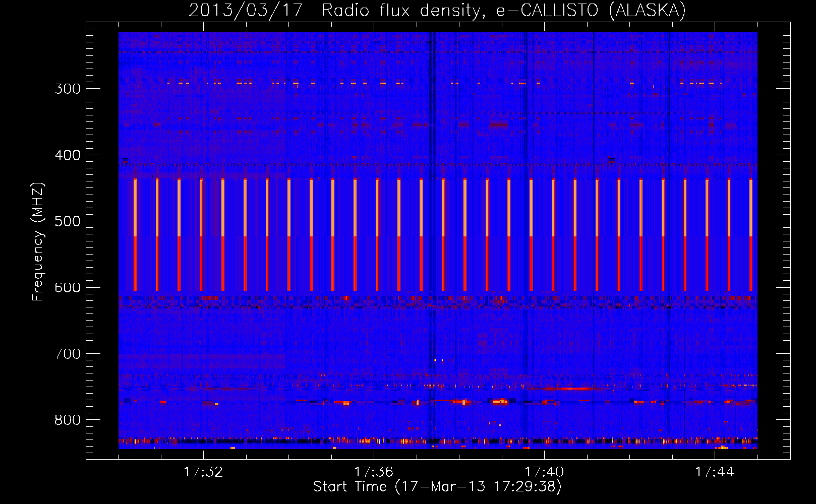Click the 500 frequency tick label
The image size is (816, 504).
tap(68, 221)
